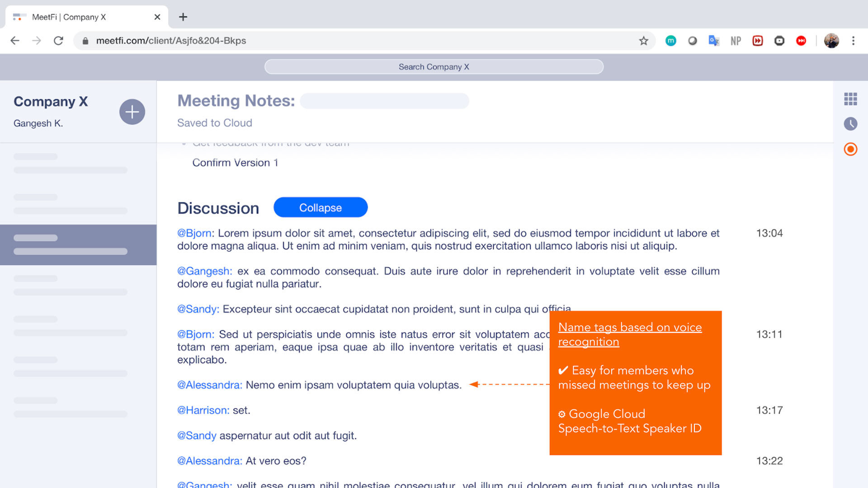This screenshot has width=868, height=488.
Task: Toggle completed Confirm Version 1 checkbox
Action: [183, 162]
